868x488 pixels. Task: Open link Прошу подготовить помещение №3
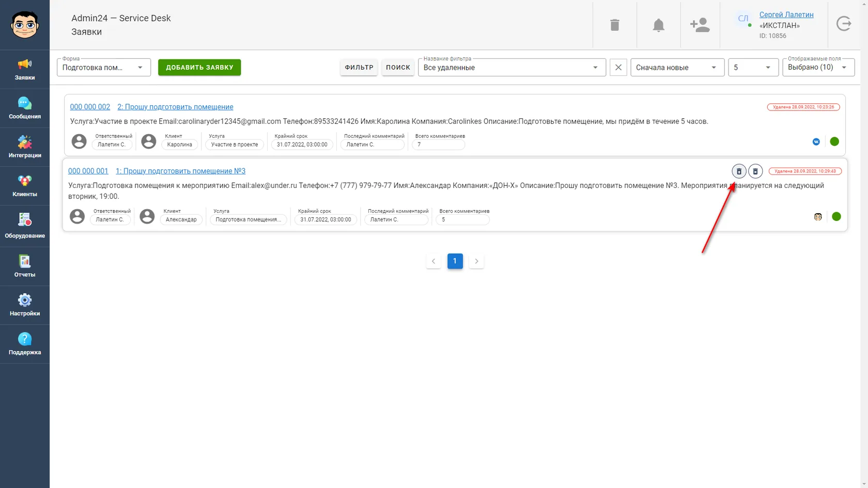click(180, 171)
